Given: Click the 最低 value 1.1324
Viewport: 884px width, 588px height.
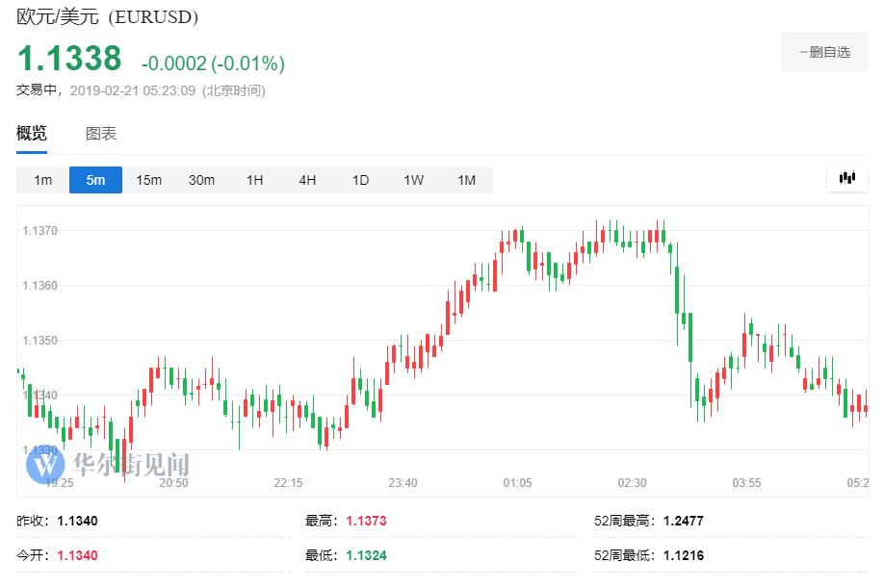Looking at the screenshot, I should click(x=366, y=555).
